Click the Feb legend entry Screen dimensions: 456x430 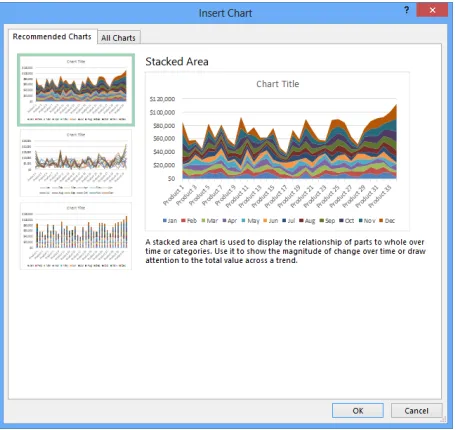click(x=189, y=221)
